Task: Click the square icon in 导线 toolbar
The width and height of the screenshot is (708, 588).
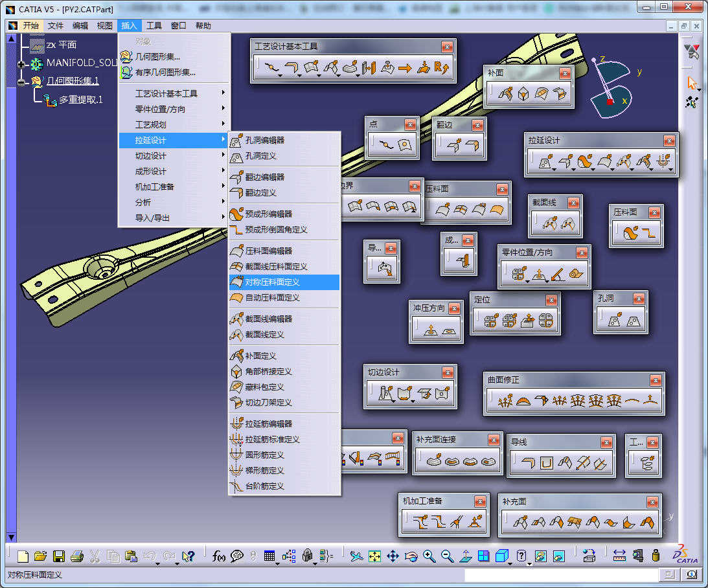Action: pos(546,463)
